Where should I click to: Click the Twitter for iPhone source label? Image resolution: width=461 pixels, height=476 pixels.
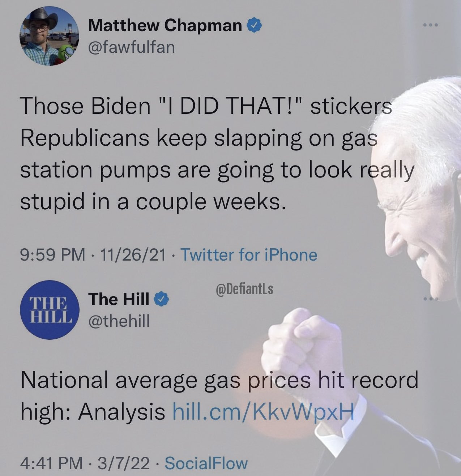tap(248, 255)
